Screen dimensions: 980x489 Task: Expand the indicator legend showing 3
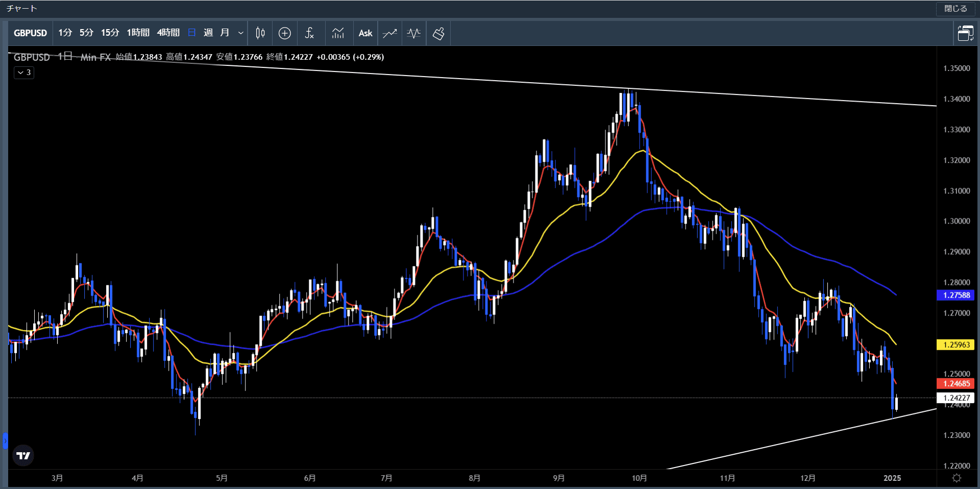(24, 72)
